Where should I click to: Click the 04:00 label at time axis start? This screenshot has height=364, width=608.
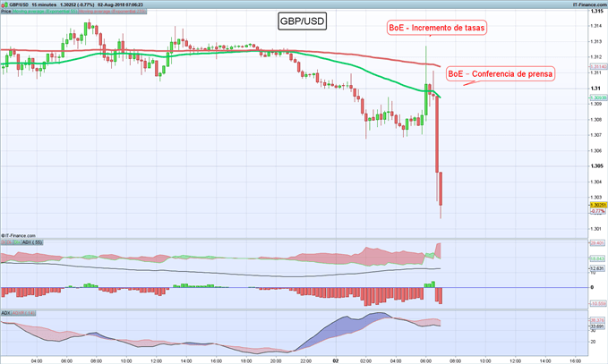point(37,361)
